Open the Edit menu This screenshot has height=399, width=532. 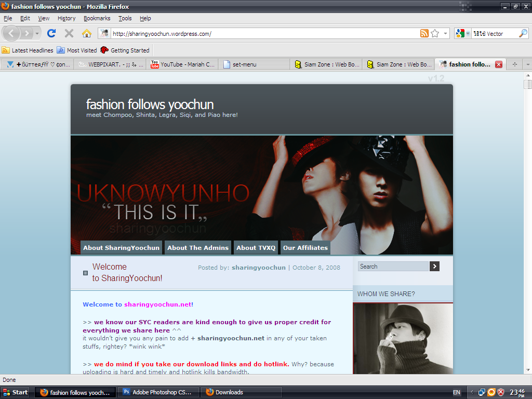(x=25, y=18)
